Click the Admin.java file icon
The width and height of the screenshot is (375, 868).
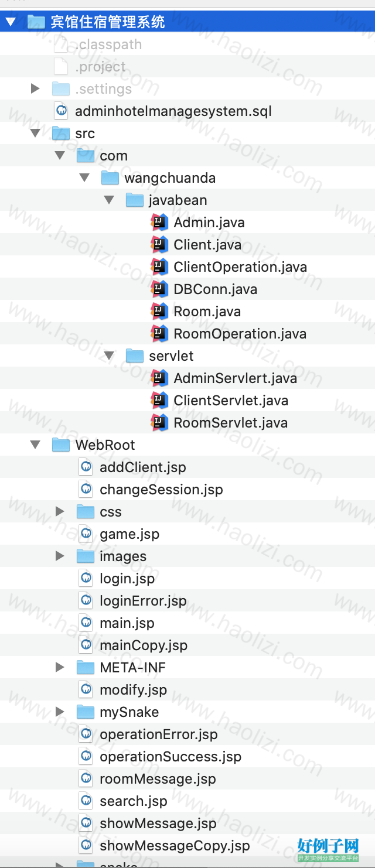159,223
